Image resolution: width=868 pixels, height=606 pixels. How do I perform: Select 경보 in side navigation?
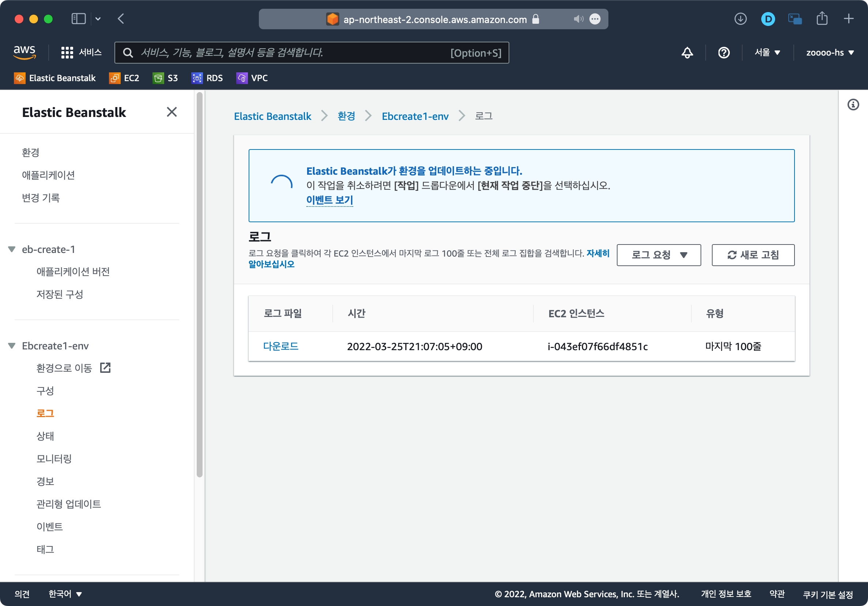(x=45, y=481)
